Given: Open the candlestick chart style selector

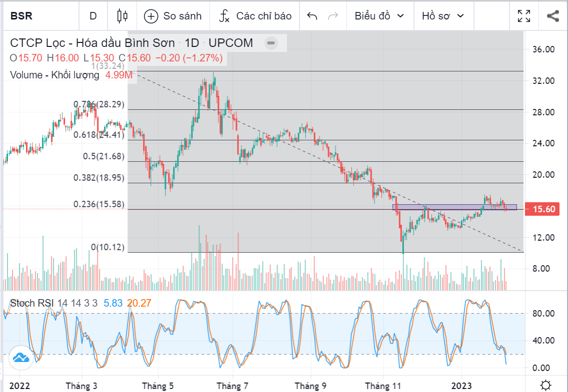Looking at the screenshot, I should tap(122, 16).
